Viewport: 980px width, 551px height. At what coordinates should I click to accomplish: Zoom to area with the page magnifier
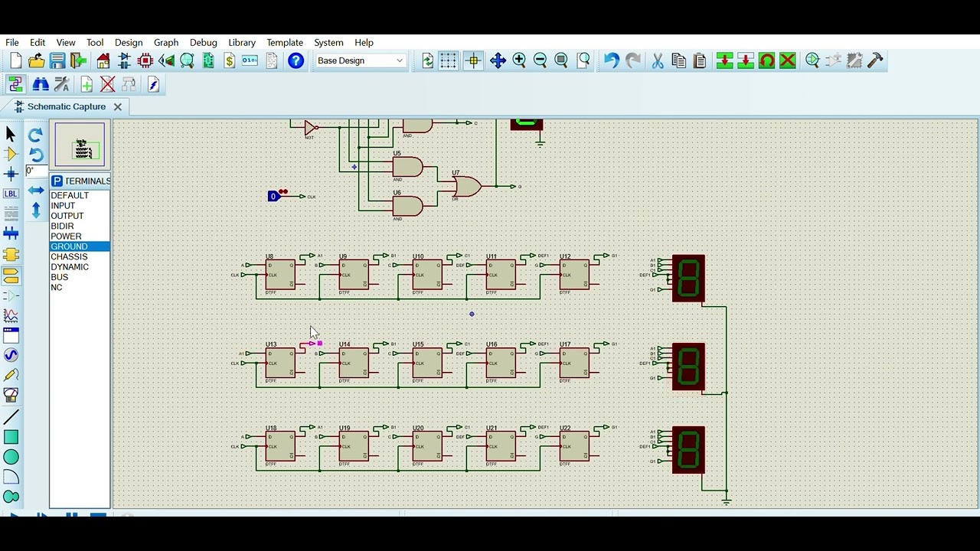(583, 60)
